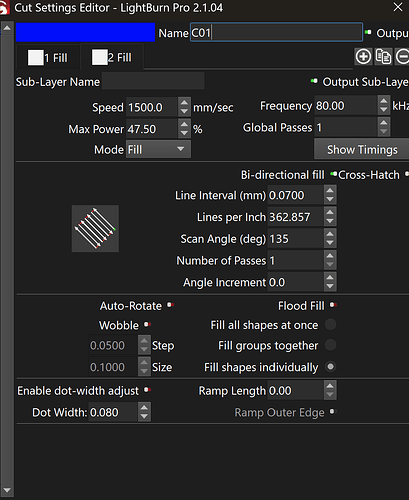Toggle Bi-directional fill
409x500 pixels.
[333, 174]
